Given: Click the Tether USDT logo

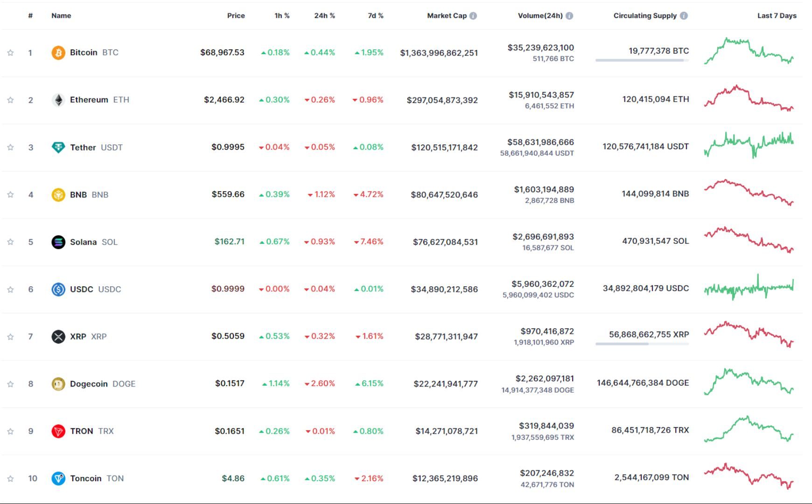Looking at the screenshot, I should (x=57, y=147).
